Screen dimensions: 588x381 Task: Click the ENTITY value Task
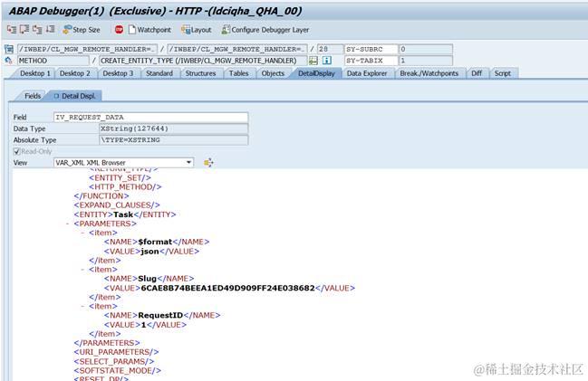(x=123, y=214)
